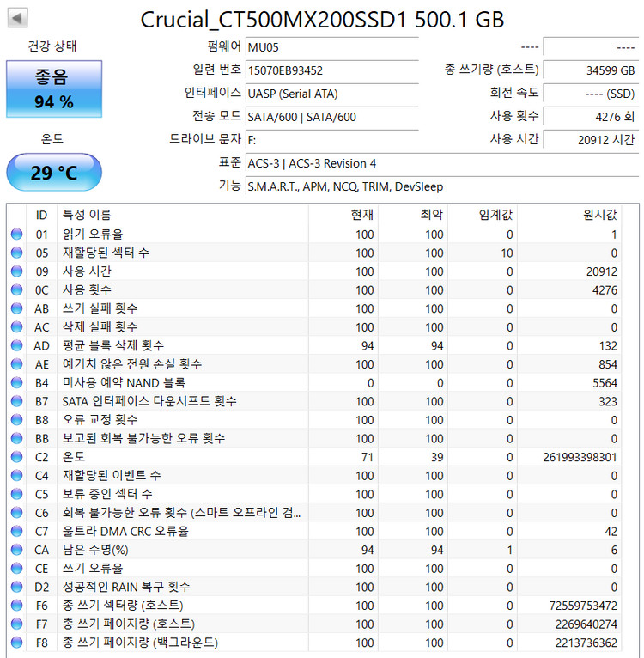
Task: Click the status dot for attribute B8
Action: (17, 420)
